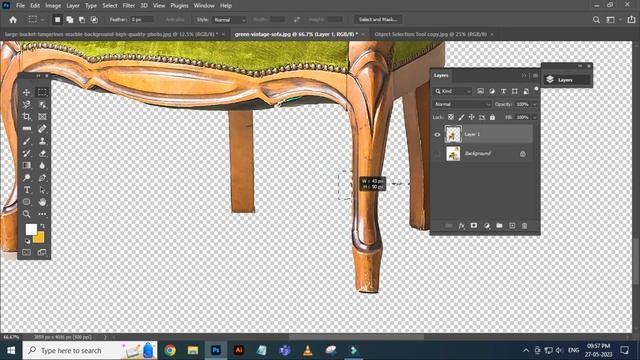This screenshot has width=640, height=360.
Task: Enable New Selection mode
Action: click(58, 20)
